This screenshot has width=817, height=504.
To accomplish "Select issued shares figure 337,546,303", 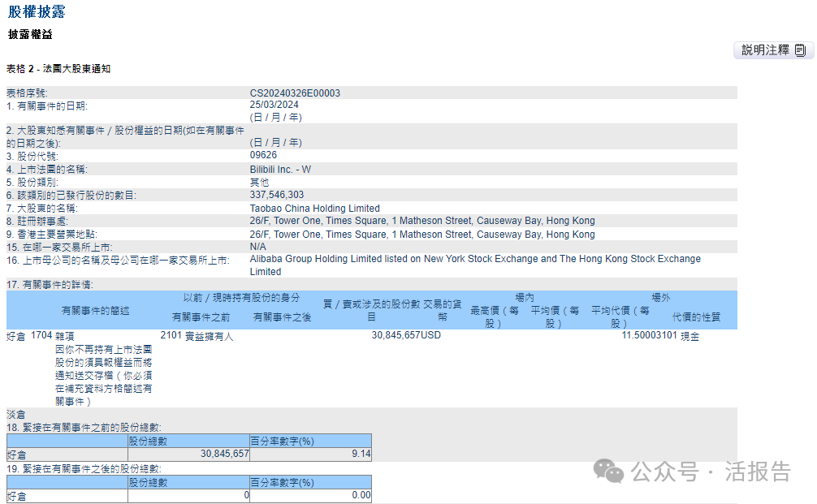I will [277, 195].
